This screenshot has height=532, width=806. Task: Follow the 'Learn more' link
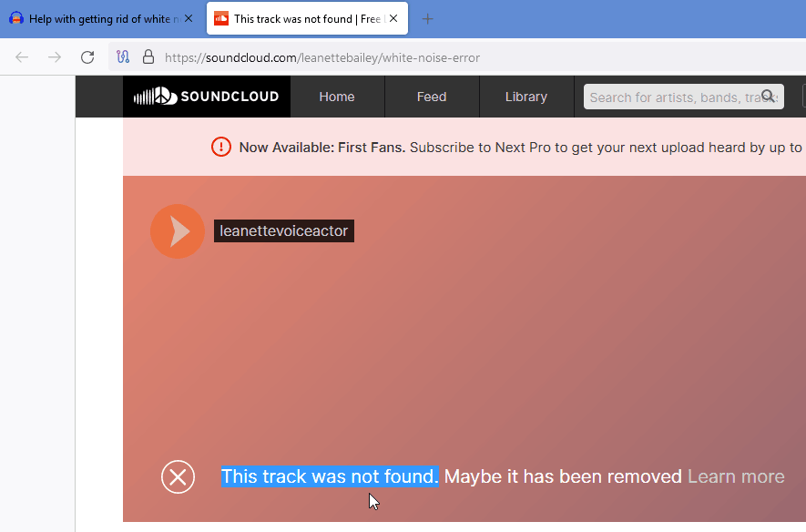(736, 476)
